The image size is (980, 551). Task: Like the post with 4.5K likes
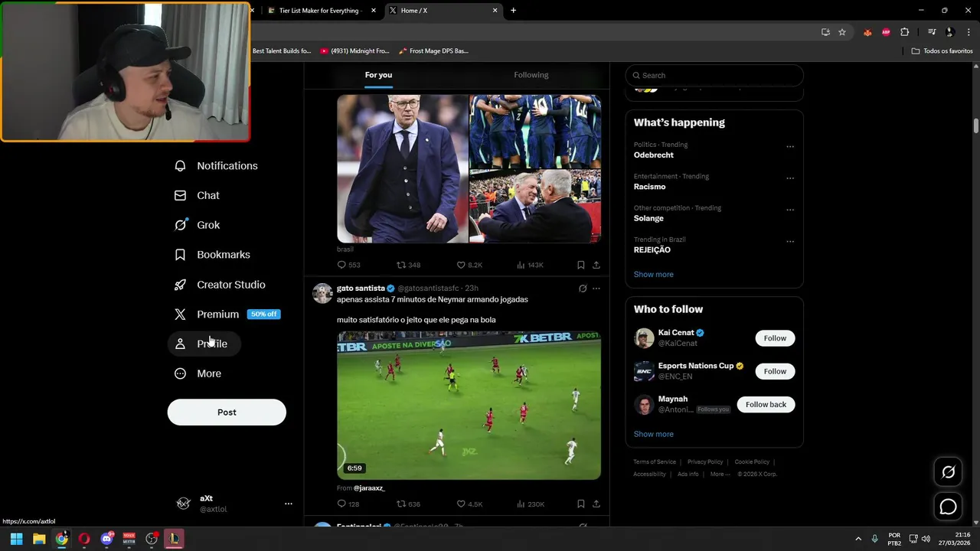[469, 504]
